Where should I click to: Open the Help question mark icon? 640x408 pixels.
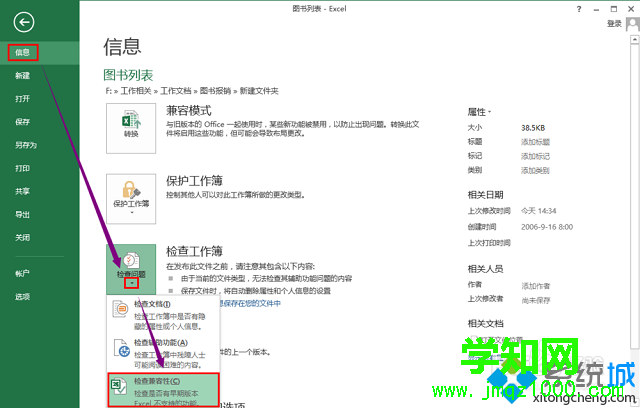(x=579, y=9)
